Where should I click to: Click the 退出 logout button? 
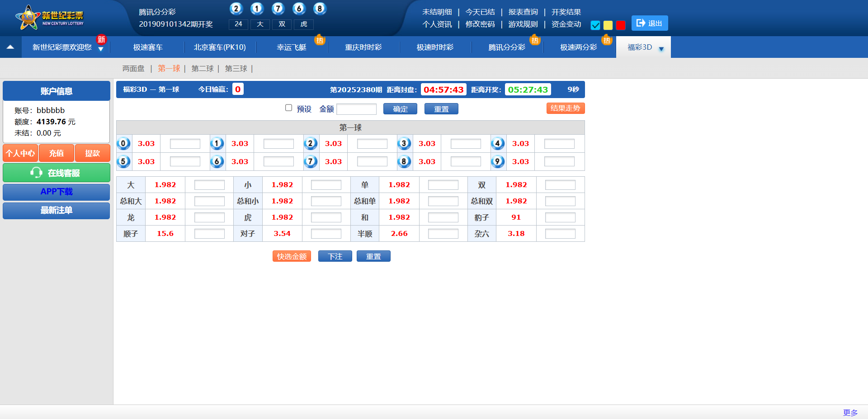pos(649,24)
